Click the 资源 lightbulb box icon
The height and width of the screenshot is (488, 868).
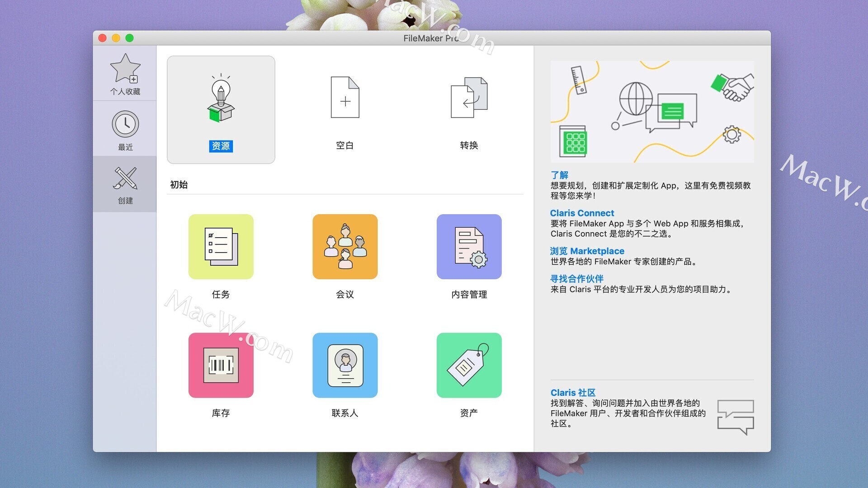(221, 98)
